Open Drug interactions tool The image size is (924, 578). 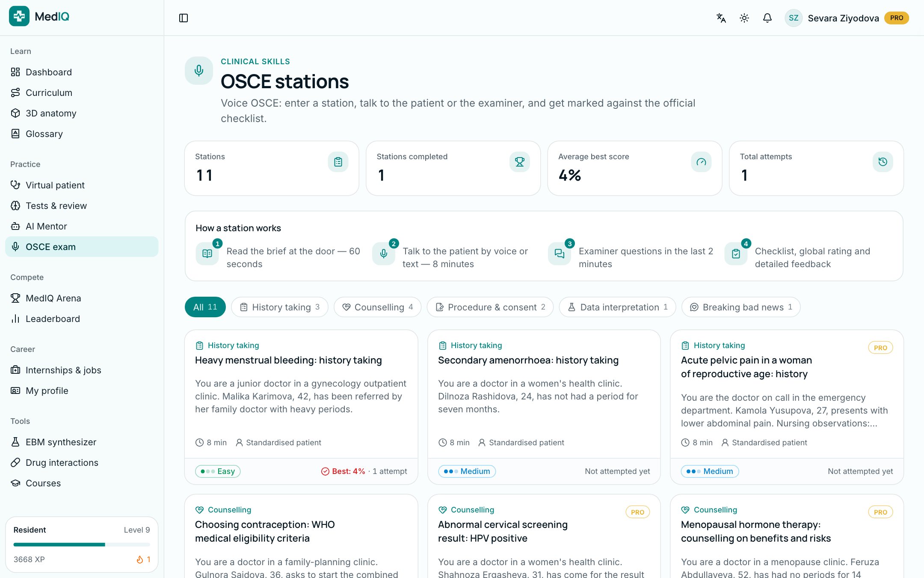tap(82, 462)
